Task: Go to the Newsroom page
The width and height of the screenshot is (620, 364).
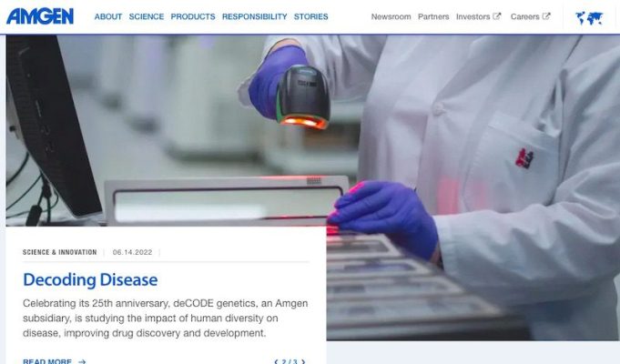Action: 391,16
